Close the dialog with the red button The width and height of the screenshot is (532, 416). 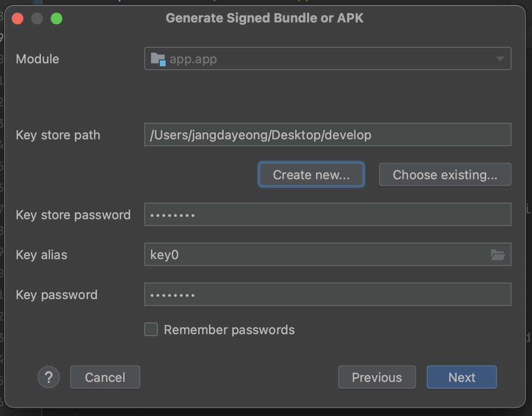pos(18,19)
